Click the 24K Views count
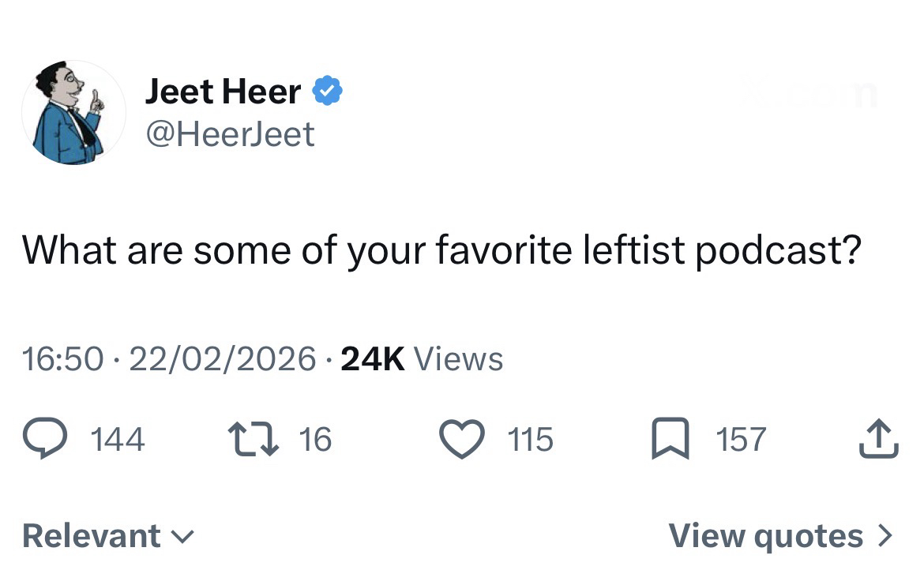 click(422, 359)
